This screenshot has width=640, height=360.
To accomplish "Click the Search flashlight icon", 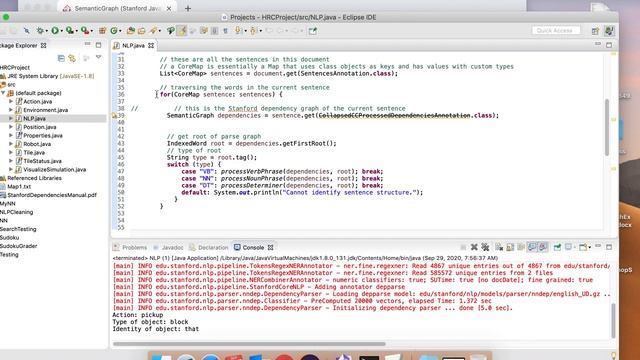I will (153, 31).
